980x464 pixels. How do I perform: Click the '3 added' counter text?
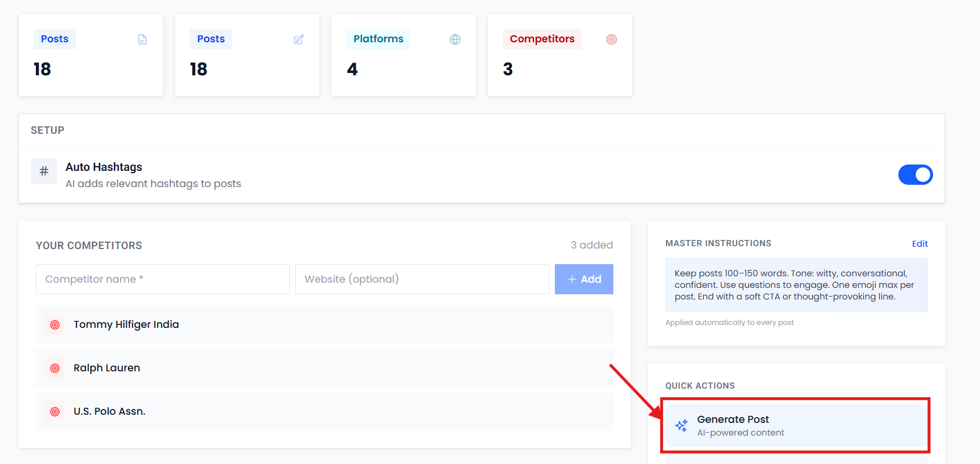click(x=592, y=245)
